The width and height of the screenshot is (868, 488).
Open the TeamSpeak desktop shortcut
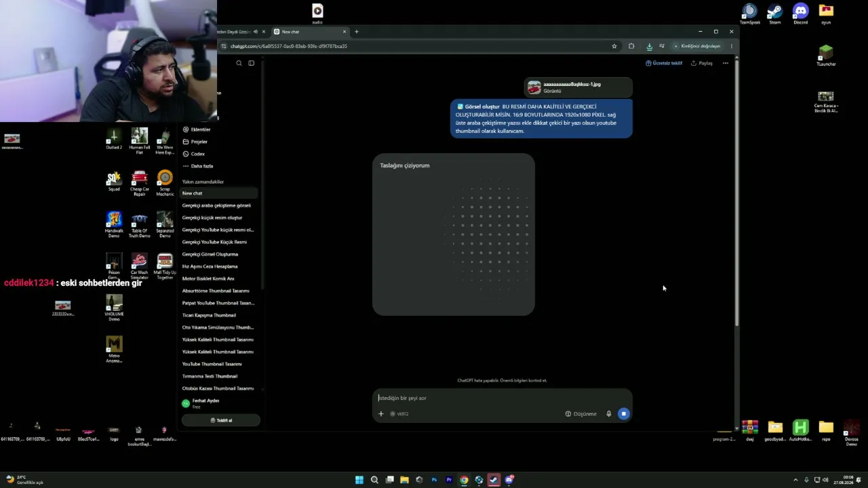point(750,14)
